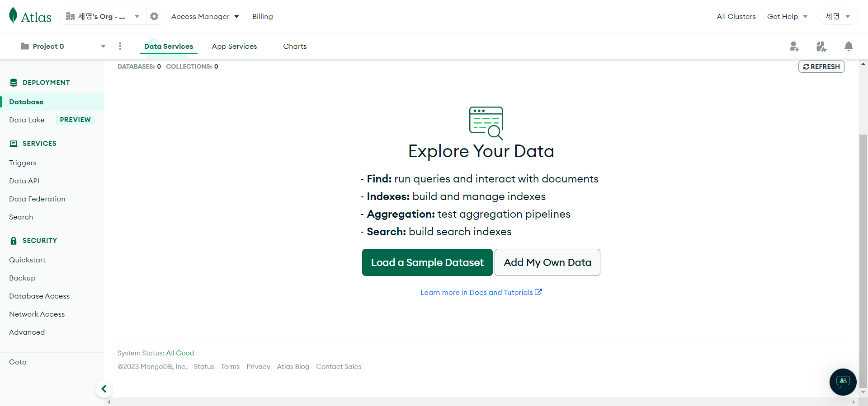
Task: Switch to the App Services tab
Action: coord(234,46)
